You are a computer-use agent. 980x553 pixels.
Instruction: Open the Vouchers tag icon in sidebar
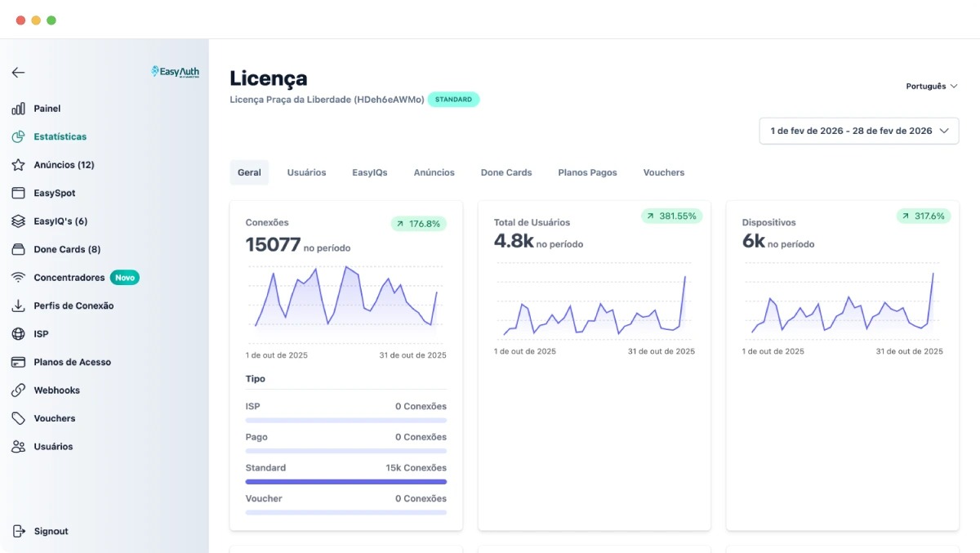pos(18,418)
